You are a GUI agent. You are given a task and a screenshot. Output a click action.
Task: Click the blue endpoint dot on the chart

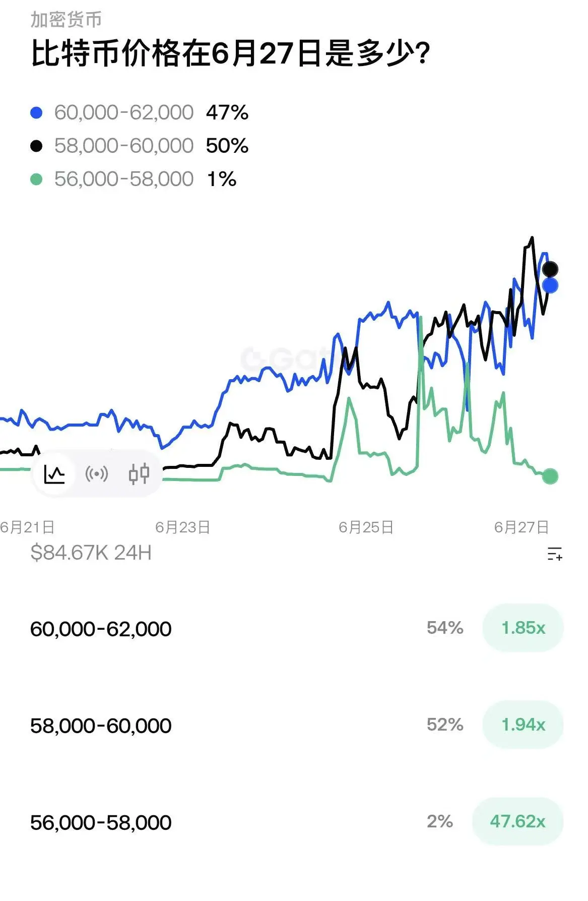point(550,285)
